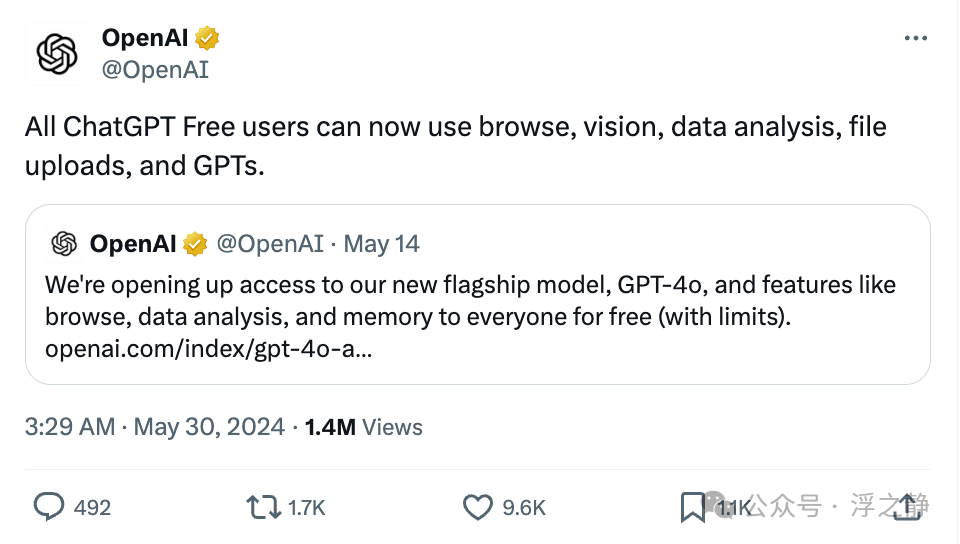
Task: Click the 9.6K likes count
Action: point(524,507)
